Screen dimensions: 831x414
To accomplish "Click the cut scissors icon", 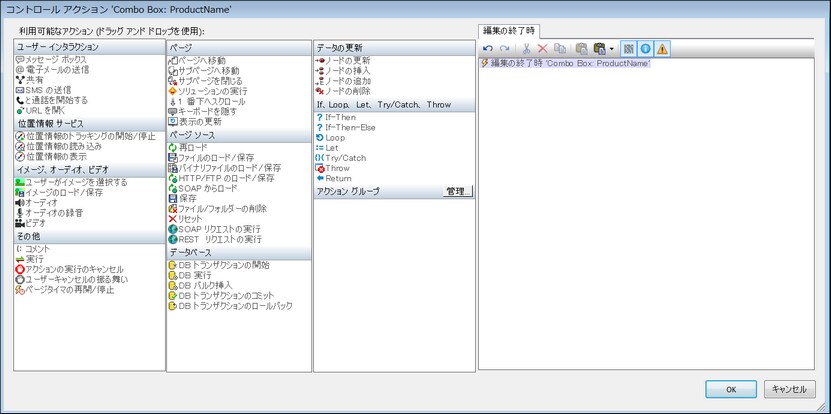I will coord(526,48).
